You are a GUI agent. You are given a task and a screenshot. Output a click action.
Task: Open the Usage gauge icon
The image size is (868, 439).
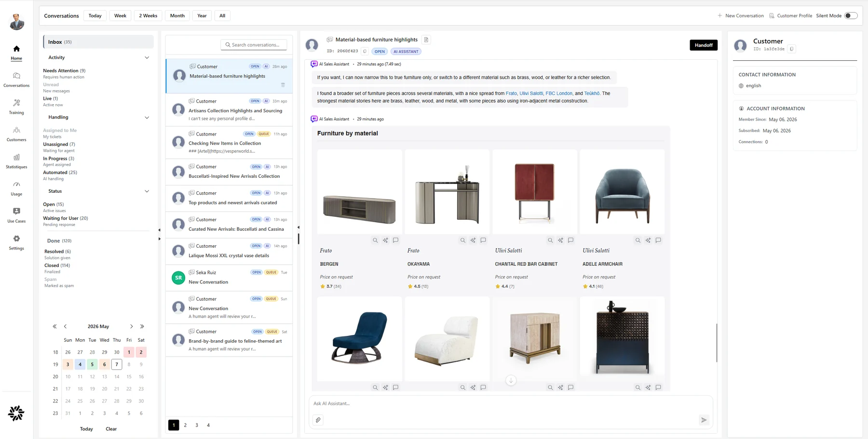point(16,184)
